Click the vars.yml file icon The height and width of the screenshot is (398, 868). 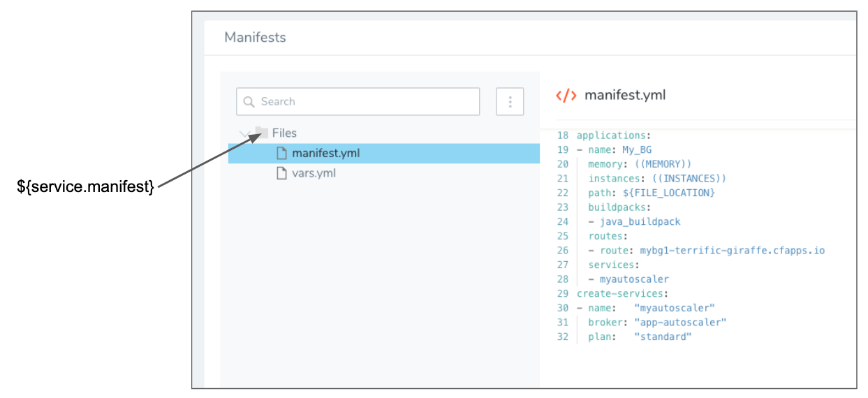tap(282, 173)
